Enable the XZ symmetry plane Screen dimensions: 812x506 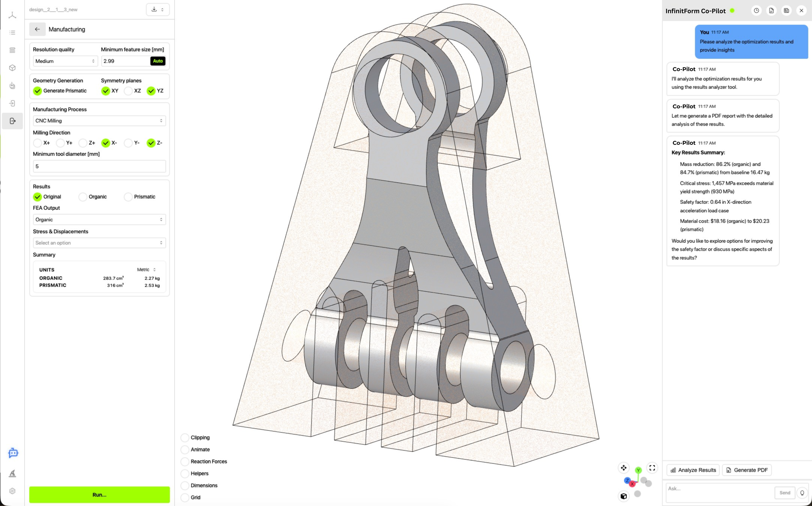coord(128,91)
